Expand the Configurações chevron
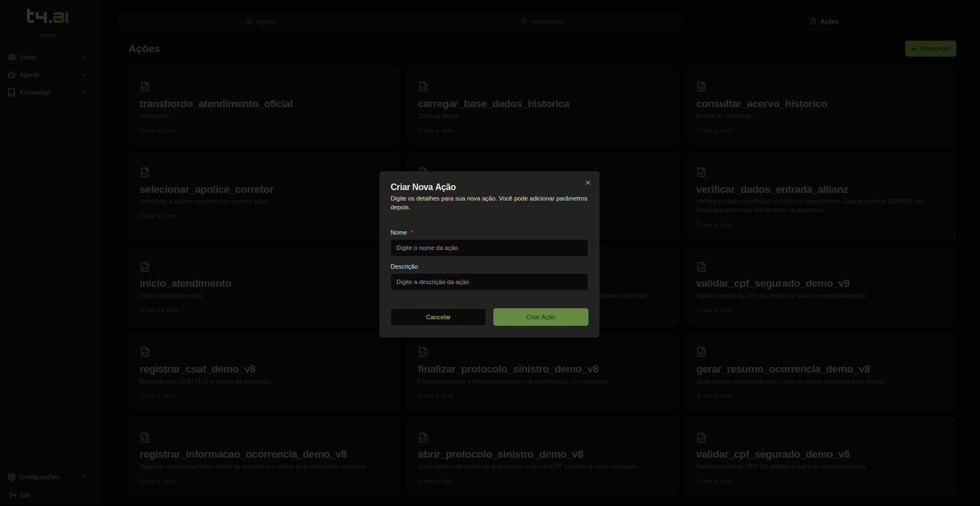 click(84, 477)
